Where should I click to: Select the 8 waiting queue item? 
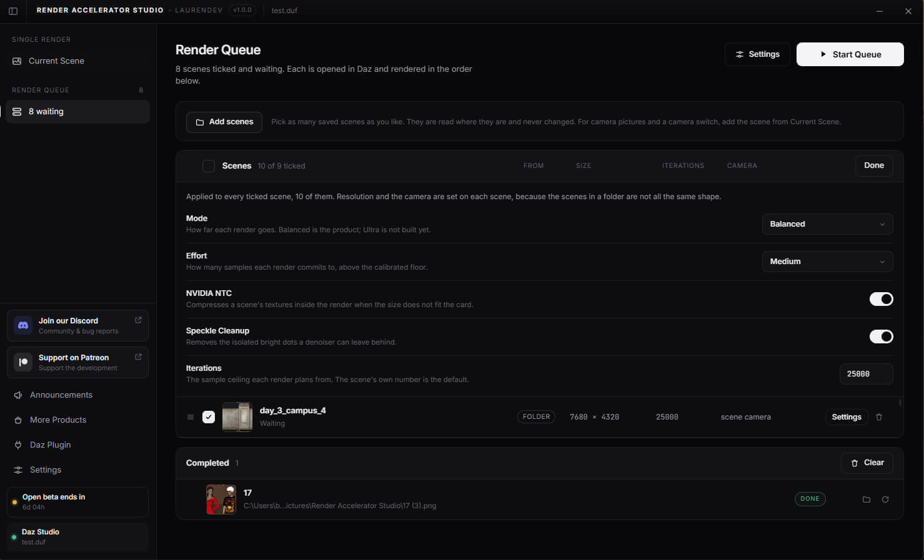[77, 112]
